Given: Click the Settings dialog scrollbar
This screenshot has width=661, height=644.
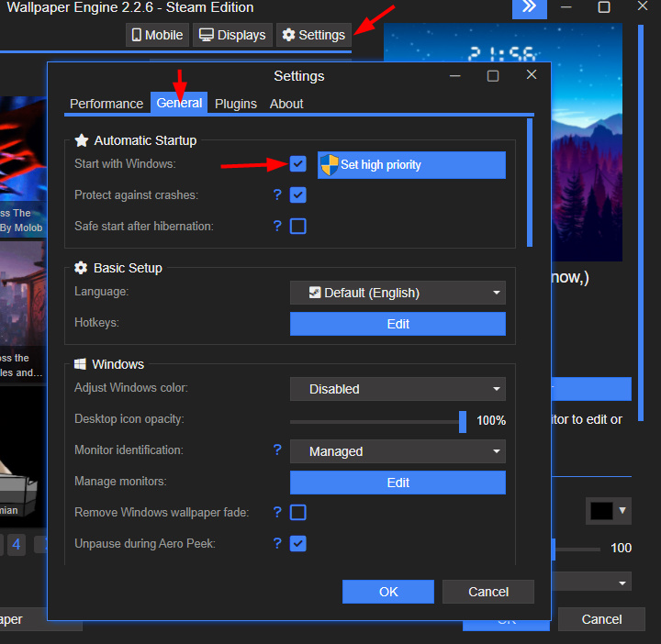Looking at the screenshot, I should click(530, 183).
